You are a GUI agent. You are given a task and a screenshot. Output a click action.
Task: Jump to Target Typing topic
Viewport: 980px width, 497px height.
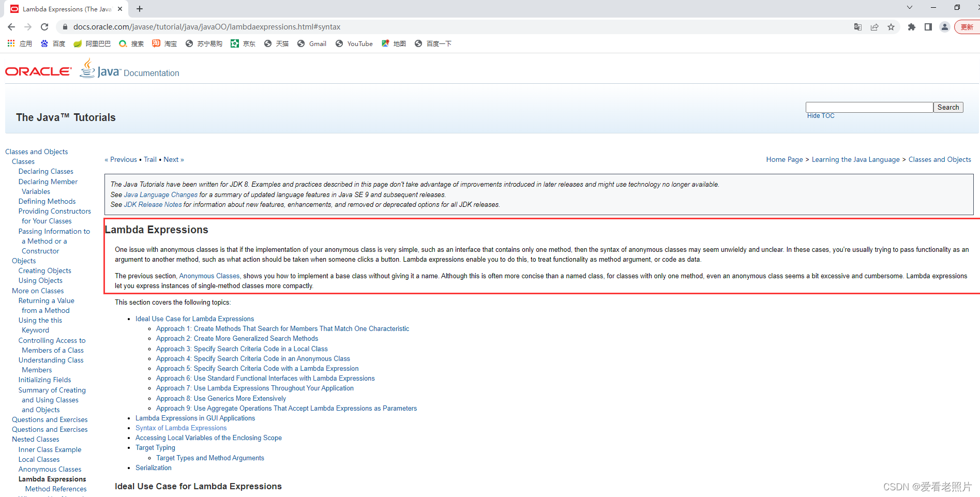(x=155, y=448)
